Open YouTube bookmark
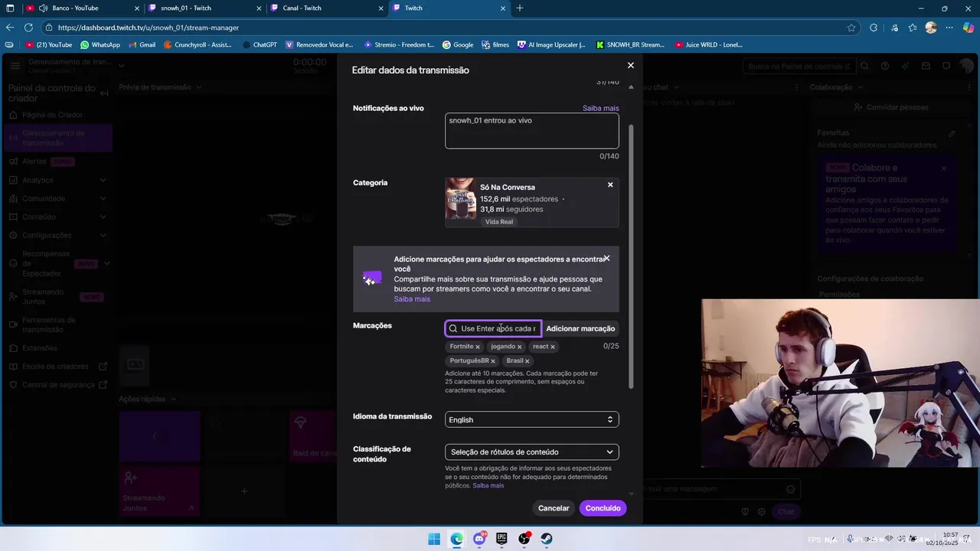980x551 pixels. click(x=49, y=45)
